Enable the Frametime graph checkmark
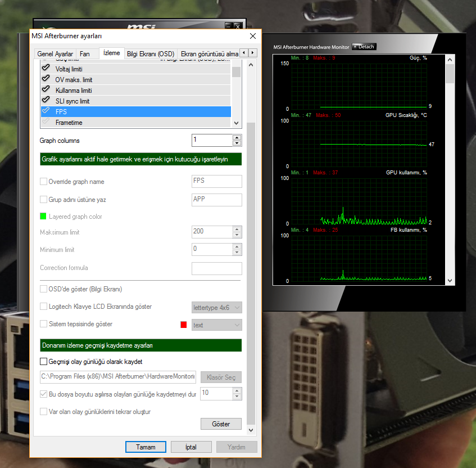 [x=46, y=121]
